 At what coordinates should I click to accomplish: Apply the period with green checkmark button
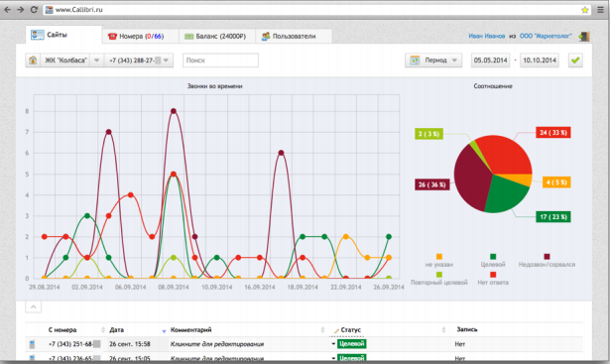click(x=575, y=61)
